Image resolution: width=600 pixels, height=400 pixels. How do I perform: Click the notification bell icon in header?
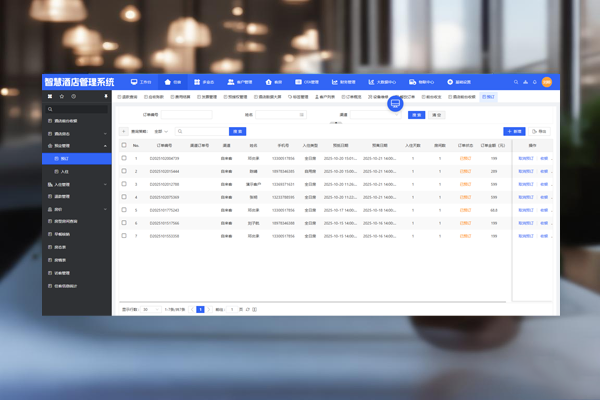tap(535, 82)
